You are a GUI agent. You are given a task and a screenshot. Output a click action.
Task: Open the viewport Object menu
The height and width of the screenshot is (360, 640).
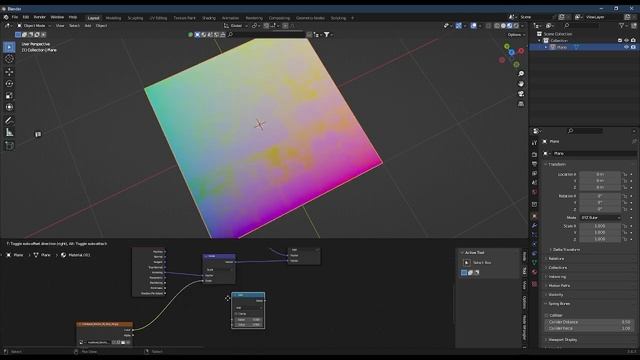101,26
